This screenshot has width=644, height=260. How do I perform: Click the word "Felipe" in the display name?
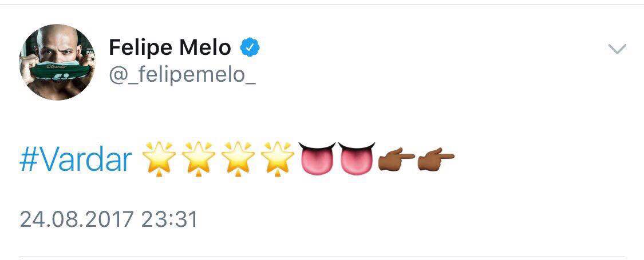(x=140, y=48)
